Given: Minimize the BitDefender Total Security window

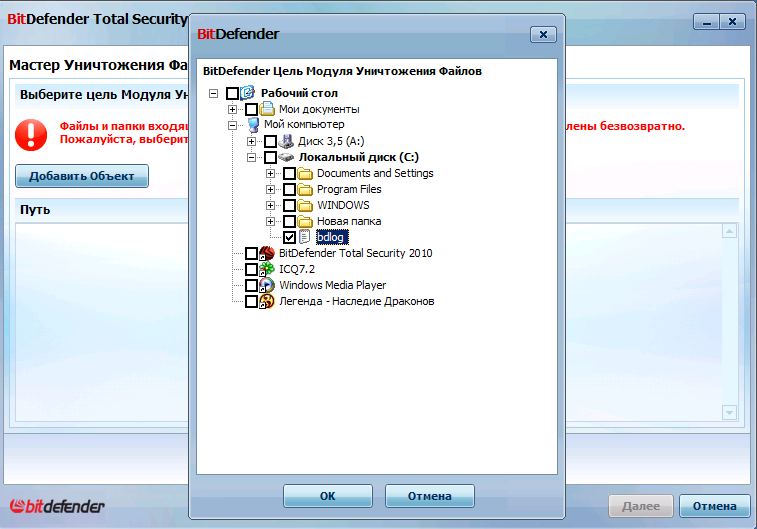Looking at the screenshot, I should (706, 22).
